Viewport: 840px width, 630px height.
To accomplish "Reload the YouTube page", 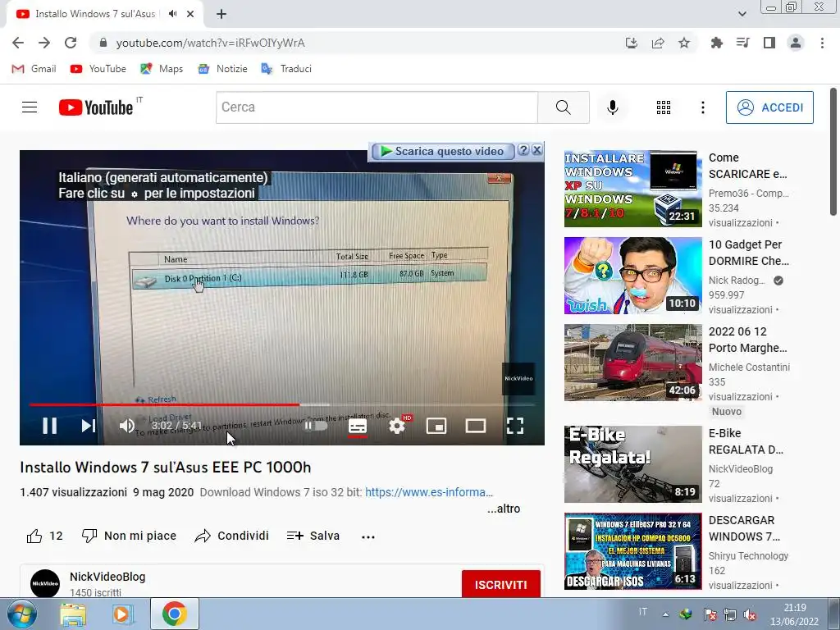I will [x=71, y=43].
